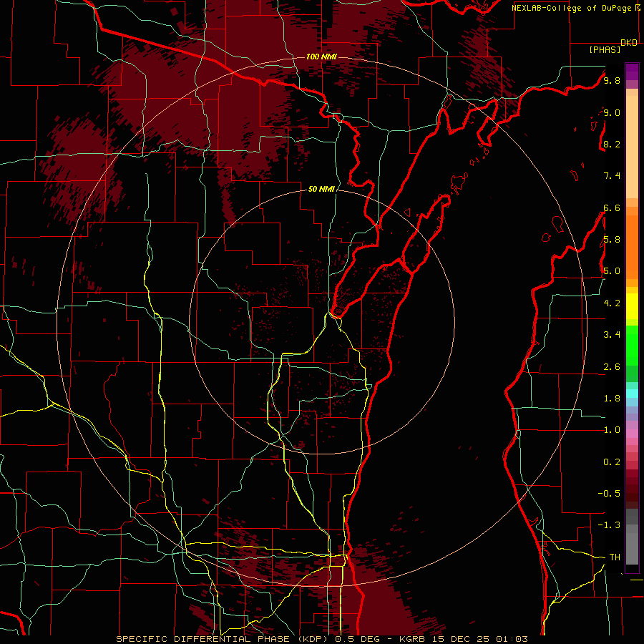
Task: Click the 5.8 value on the color scale
Action: click(612, 240)
